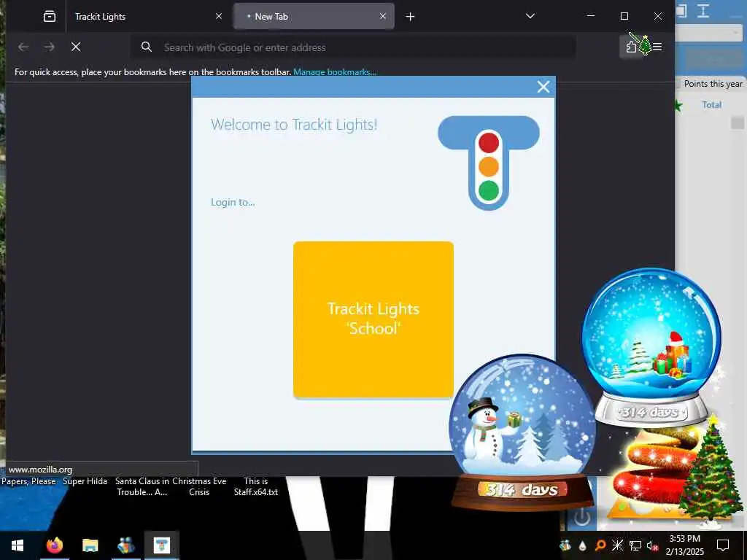The width and height of the screenshot is (747, 560).
Task: Close the New Tab browser tab
Action: pyautogui.click(x=382, y=16)
